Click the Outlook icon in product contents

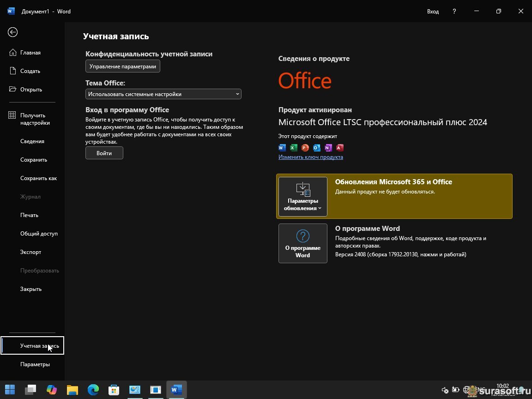point(316,148)
